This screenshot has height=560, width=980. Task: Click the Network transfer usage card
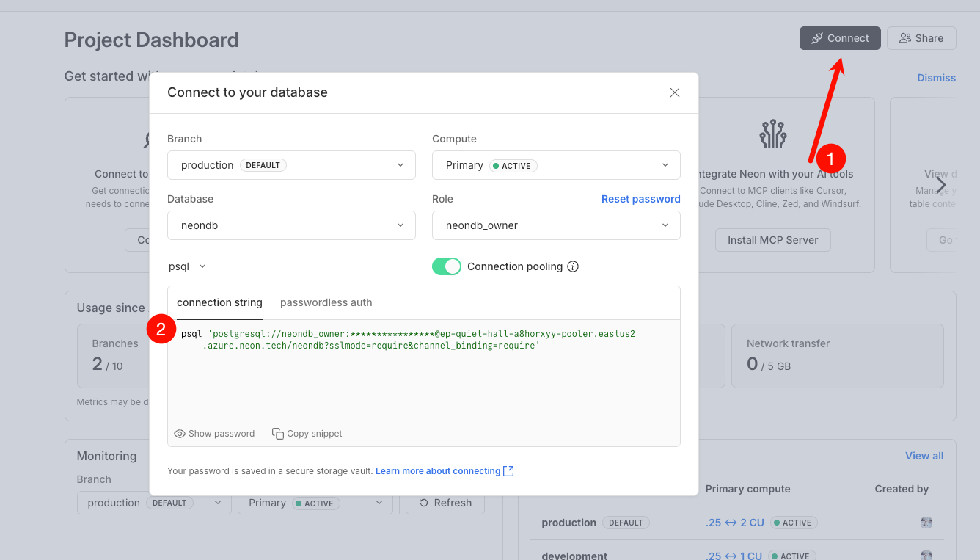pyautogui.click(x=837, y=356)
